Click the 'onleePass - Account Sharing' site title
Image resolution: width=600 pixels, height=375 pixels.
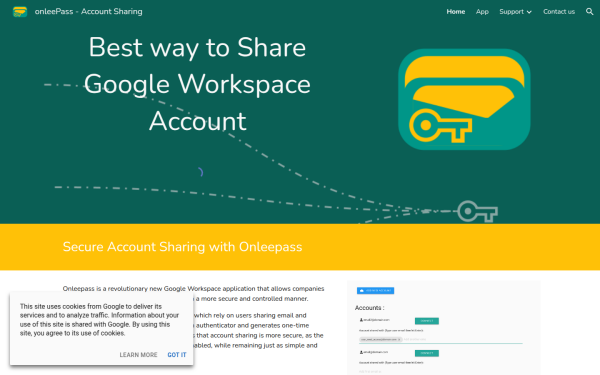point(88,11)
